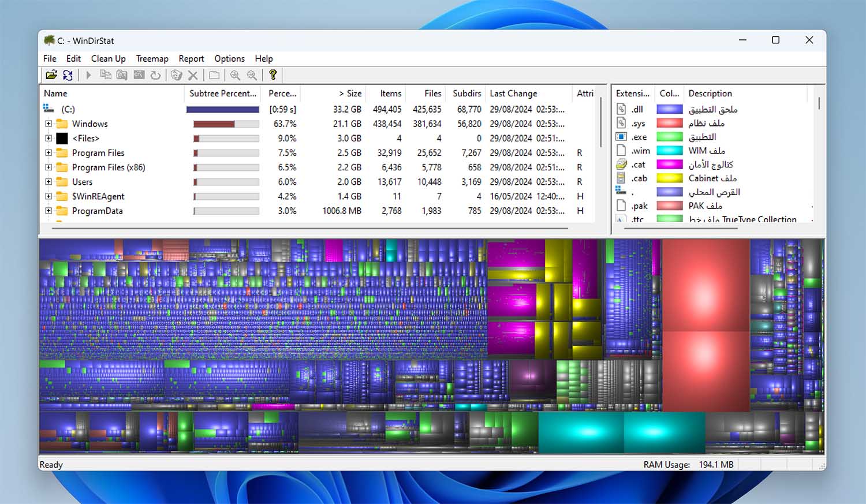Select the .dll blue color swatch

coord(669,109)
